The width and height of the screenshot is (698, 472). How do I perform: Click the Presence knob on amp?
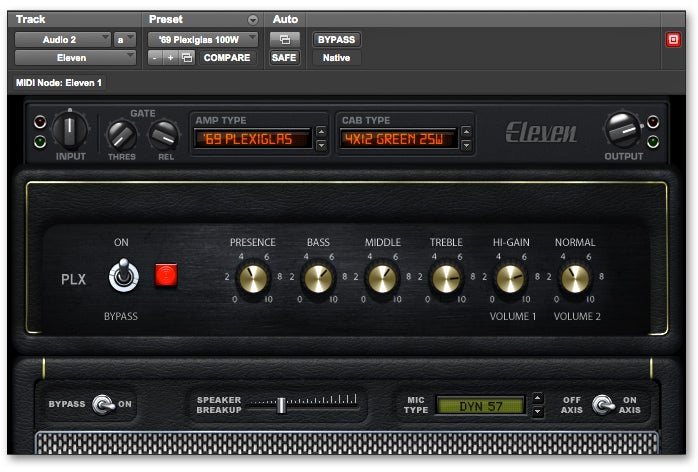point(253,278)
